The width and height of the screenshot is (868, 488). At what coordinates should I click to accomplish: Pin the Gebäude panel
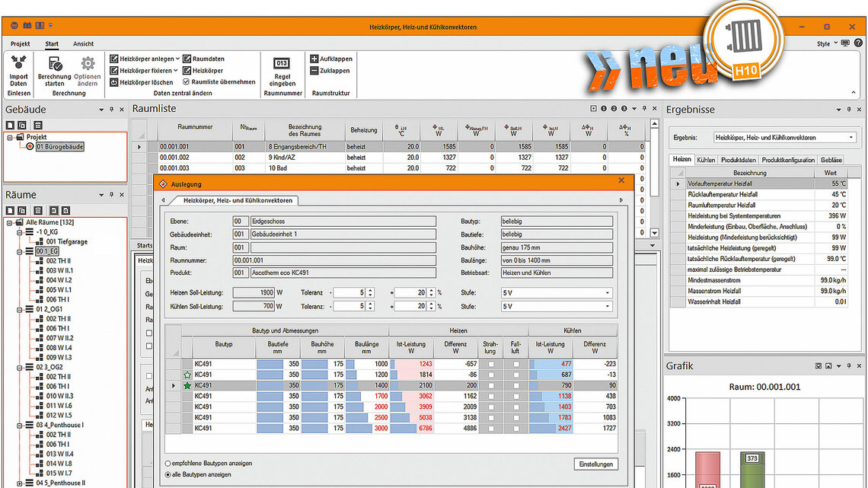pos(111,110)
